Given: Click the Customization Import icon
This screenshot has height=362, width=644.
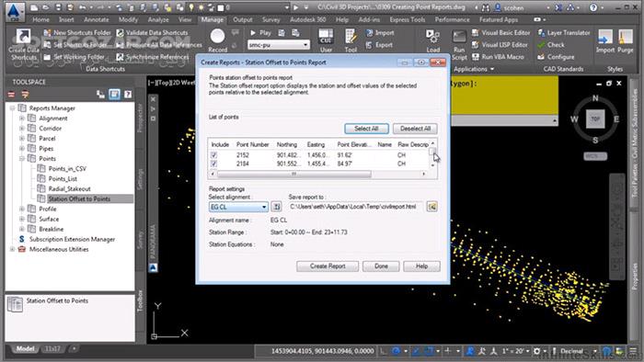Looking at the screenshot, I should (380, 33).
